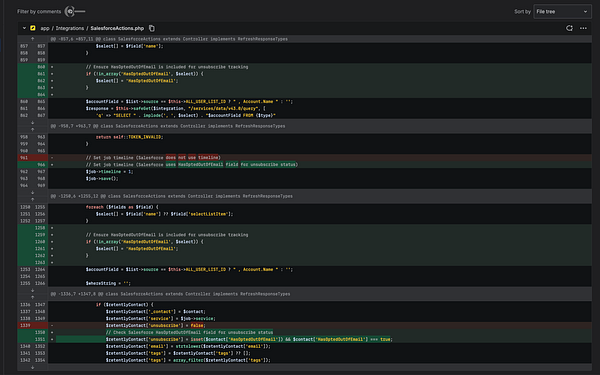Screen dimensions: 600x375
Task: Click the first 'Ensure HasOptedOutOfEmail is included' comment line
Action: (x=167, y=67)
